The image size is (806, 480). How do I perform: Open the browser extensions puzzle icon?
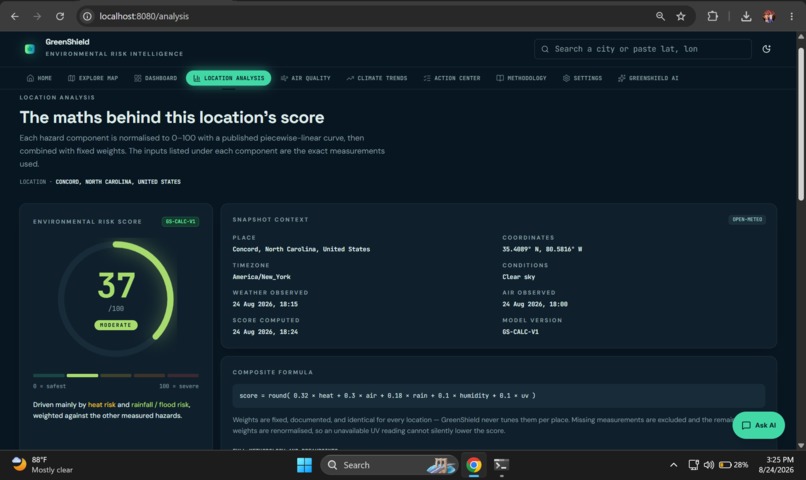(712, 16)
